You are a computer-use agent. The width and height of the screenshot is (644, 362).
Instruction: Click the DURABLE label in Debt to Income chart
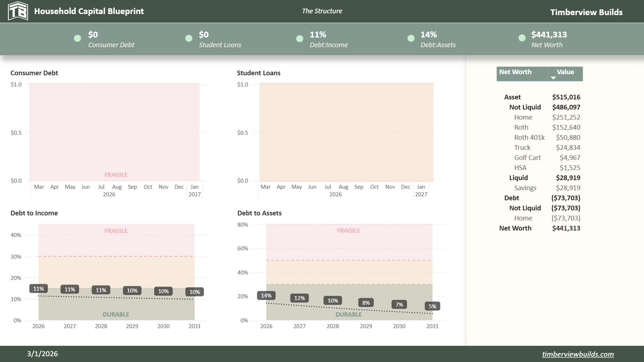pos(116,314)
